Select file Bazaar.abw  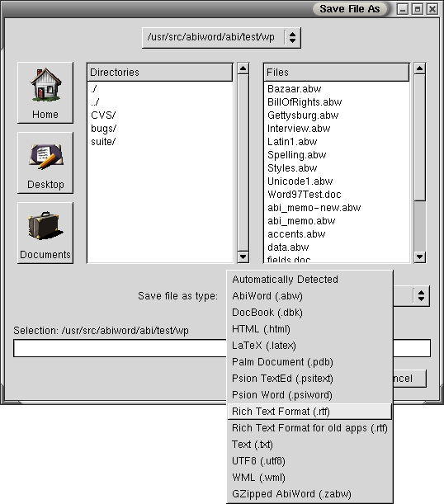(336, 89)
